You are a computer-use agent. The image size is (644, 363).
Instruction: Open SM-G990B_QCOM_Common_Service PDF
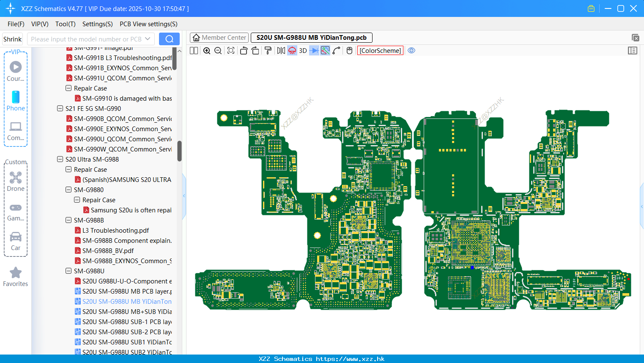pos(119,118)
